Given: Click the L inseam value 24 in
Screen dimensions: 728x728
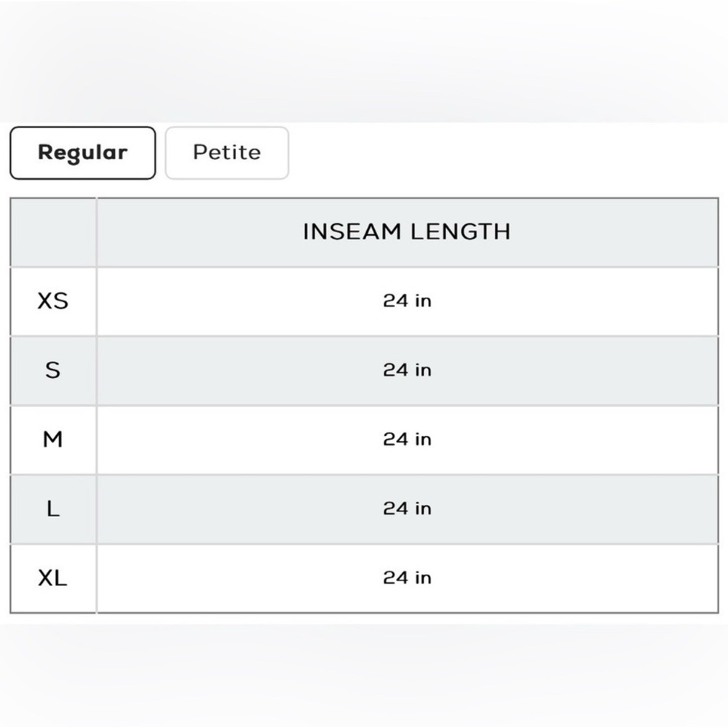Looking at the screenshot, I should pyautogui.click(x=407, y=508).
